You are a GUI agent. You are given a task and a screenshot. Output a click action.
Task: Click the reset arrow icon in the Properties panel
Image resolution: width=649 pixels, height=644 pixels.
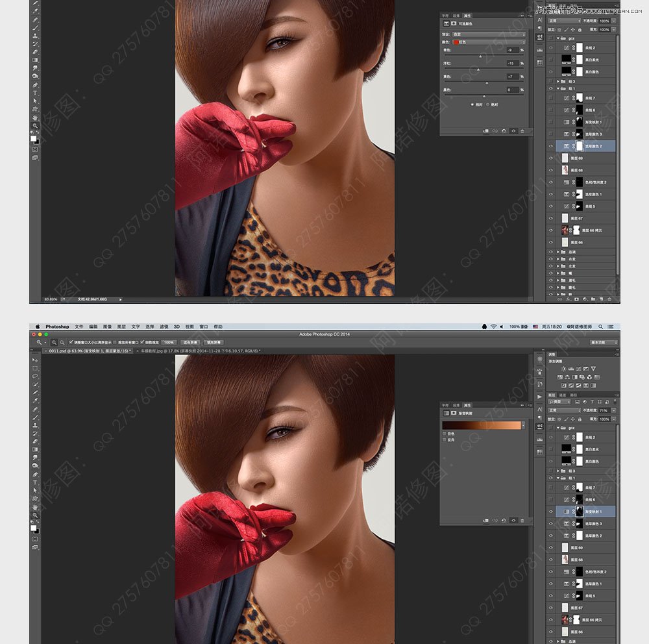point(504,520)
